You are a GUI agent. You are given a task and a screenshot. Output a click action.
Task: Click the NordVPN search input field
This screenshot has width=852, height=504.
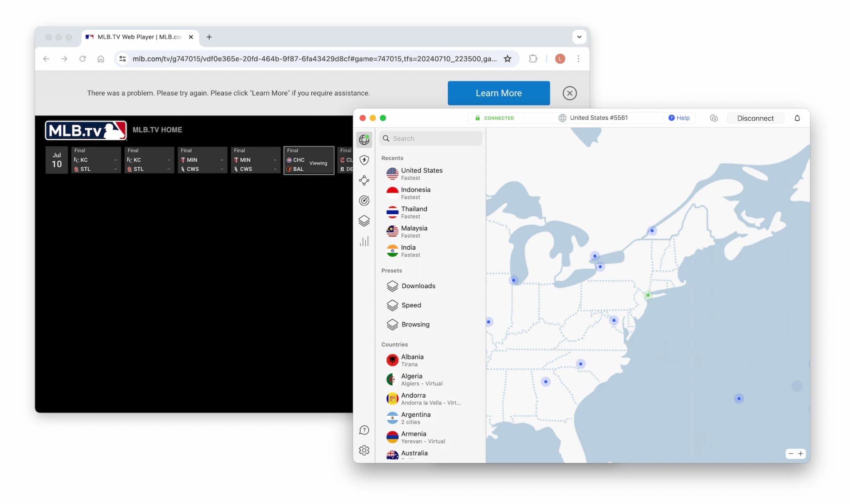(430, 138)
